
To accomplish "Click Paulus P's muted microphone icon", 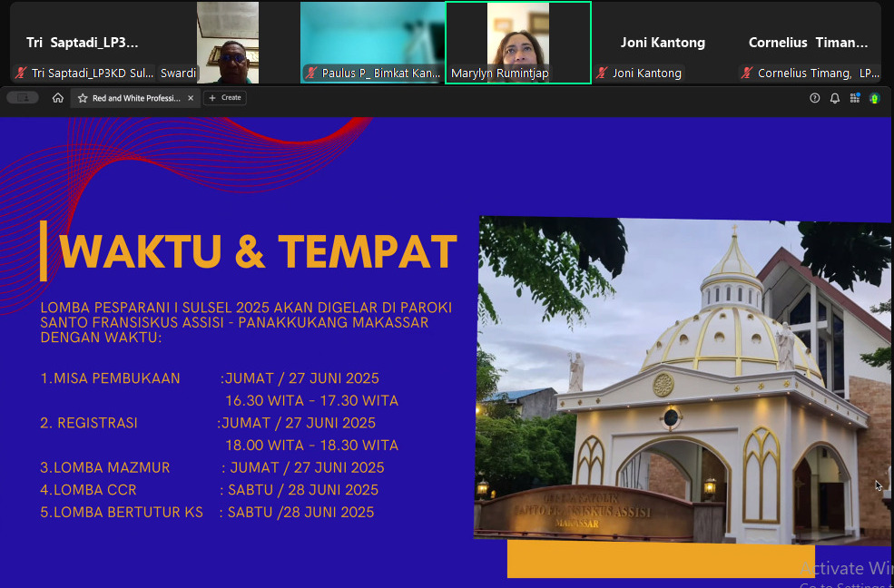I will [x=311, y=73].
